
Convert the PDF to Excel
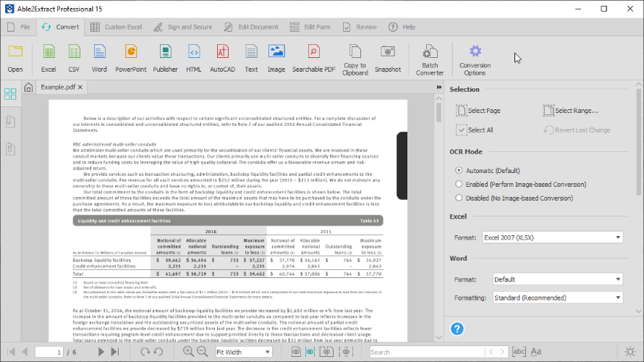coord(48,58)
